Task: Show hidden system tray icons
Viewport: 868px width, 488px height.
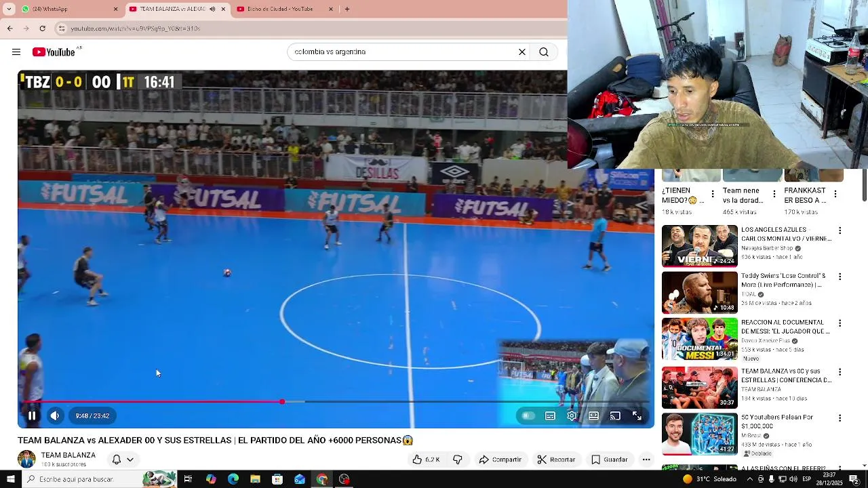Action: (x=749, y=479)
